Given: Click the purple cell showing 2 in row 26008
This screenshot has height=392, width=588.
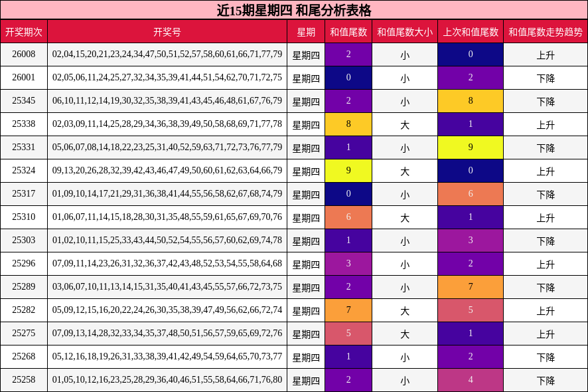Looking at the screenshot, I should point(348,54).
